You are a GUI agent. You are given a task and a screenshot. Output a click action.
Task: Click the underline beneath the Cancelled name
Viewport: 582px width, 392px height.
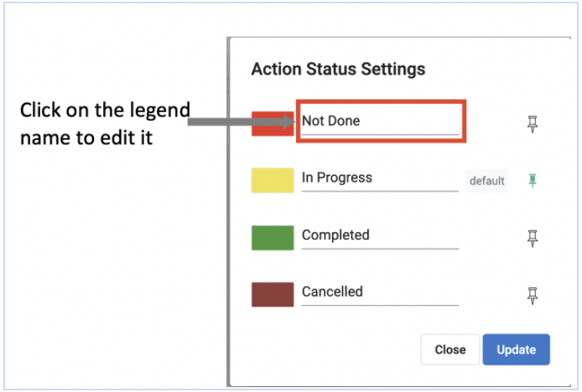pos(380,305)
